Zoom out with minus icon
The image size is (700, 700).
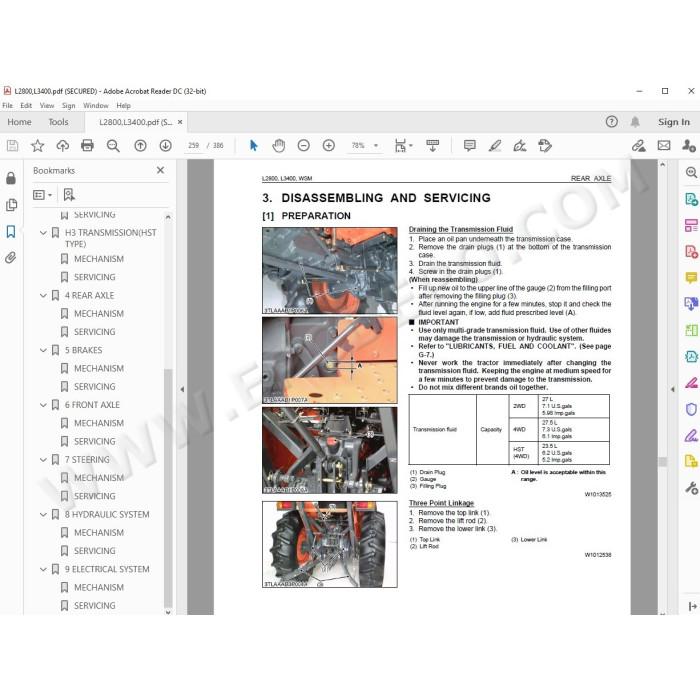pos(304,146)
